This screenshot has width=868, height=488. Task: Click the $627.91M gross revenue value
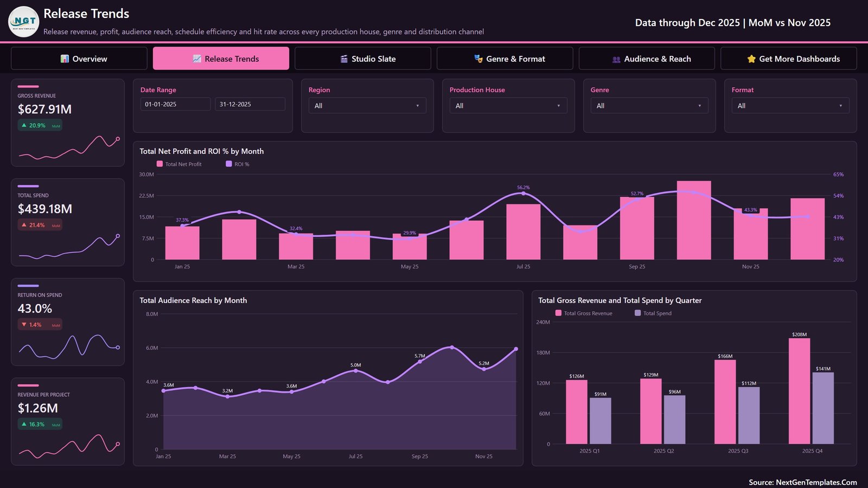[44, 110]
